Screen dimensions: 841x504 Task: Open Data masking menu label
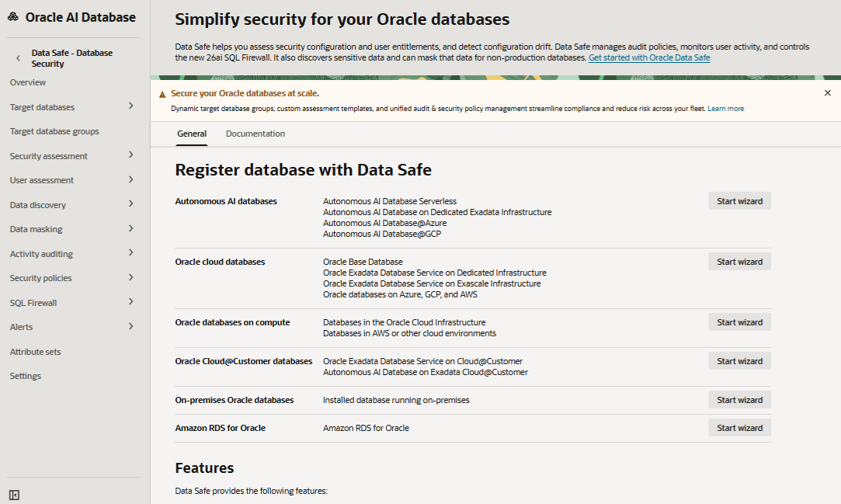coord(36,229)
